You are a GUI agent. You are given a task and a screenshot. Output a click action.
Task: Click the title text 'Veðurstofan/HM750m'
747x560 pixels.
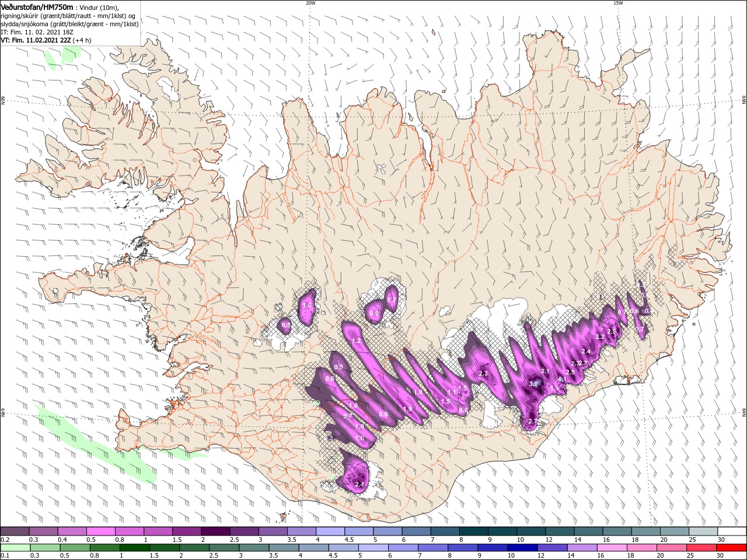(x=37, y=7)
